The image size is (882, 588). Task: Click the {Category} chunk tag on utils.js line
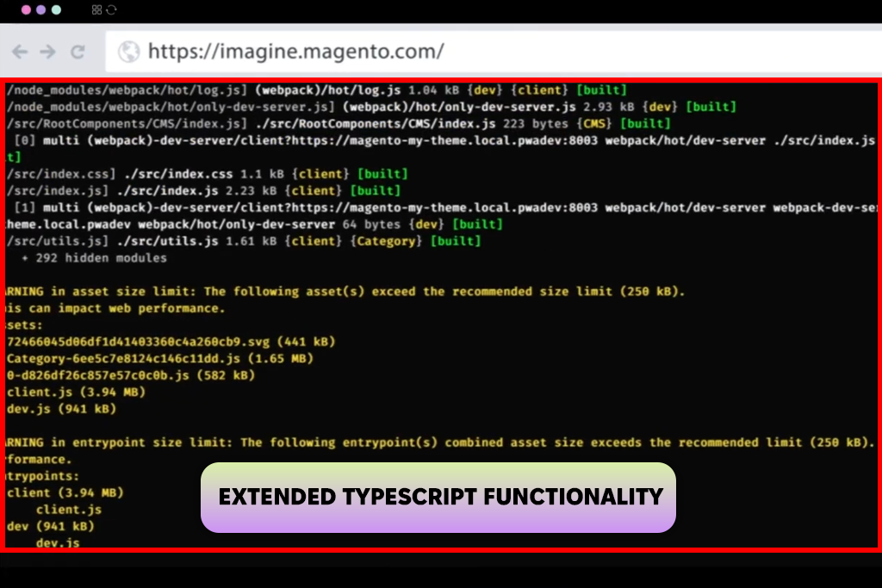click(386, 241)
